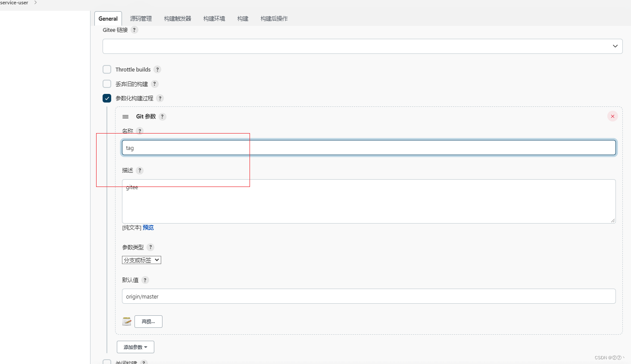Grab the Git 参数 reorder handle
Screen dimensions: 631x364
(125, 117)
